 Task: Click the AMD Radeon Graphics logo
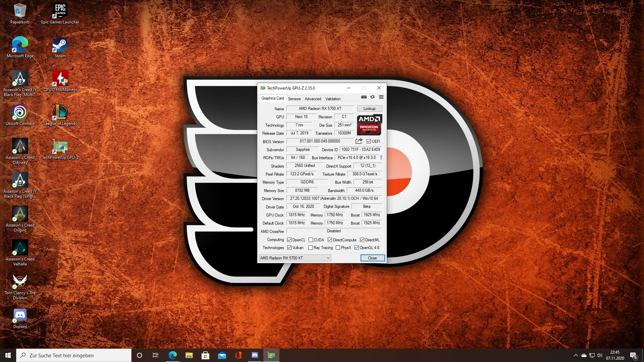[x=369, y=124]
